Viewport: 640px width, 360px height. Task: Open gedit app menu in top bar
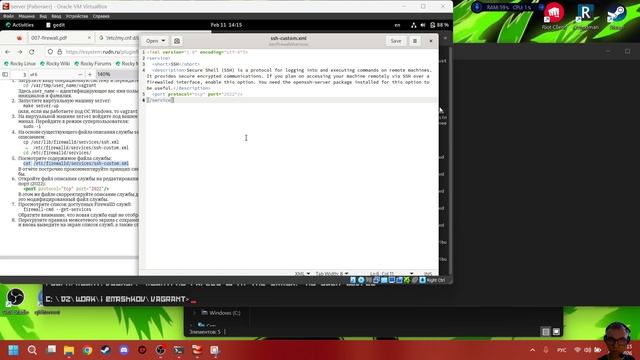click(56, 25)
